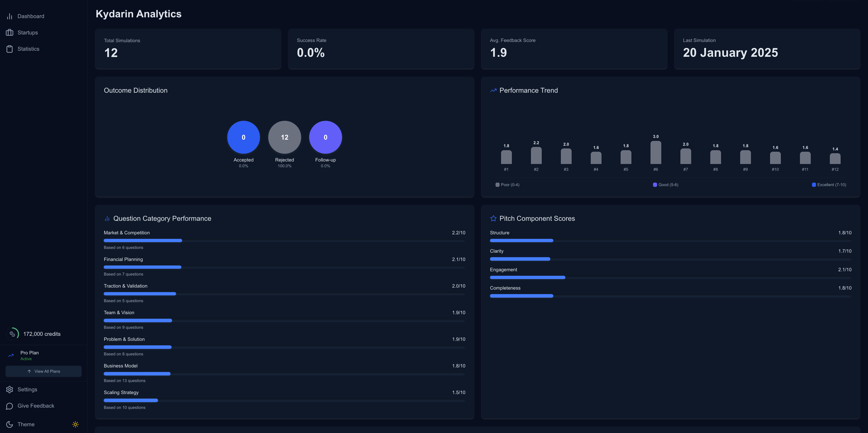The height and width of the screenshot is (433, 868).
Task: Click the 172,000 credits label
Action: (x=42, y=334)
